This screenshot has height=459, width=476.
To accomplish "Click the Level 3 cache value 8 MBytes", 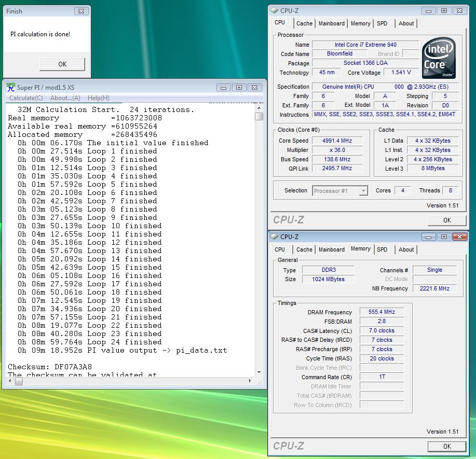I will (x=432, y=169).
